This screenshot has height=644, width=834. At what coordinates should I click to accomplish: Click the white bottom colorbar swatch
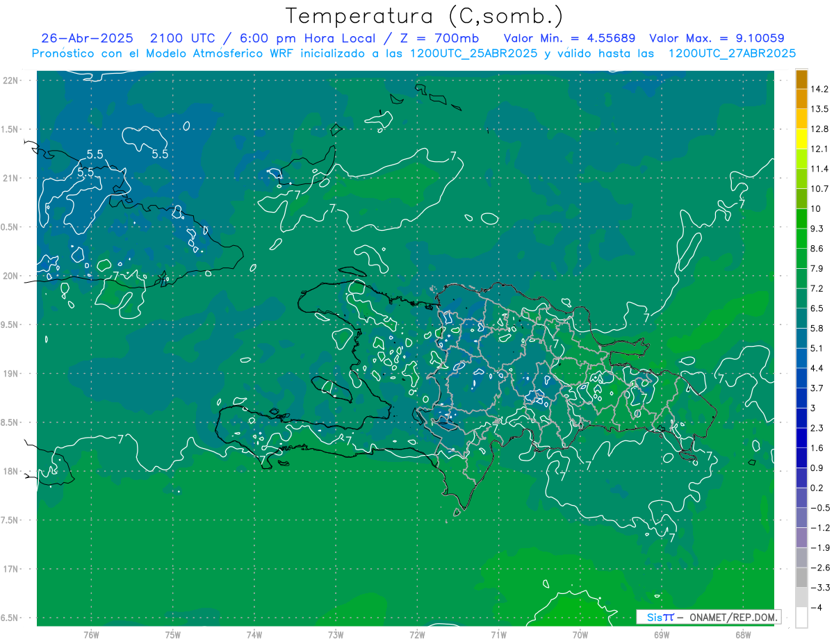point(801,617)
